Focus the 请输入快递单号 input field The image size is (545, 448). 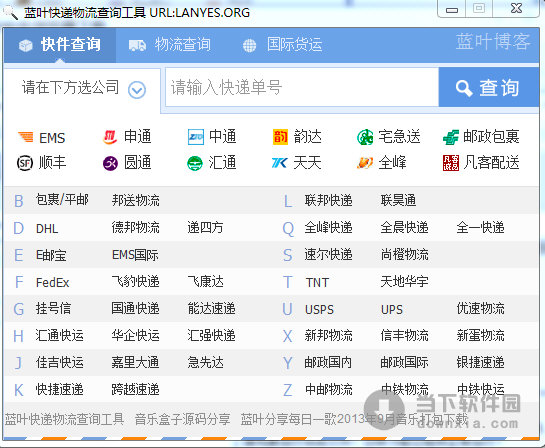[x=302, y=87]
